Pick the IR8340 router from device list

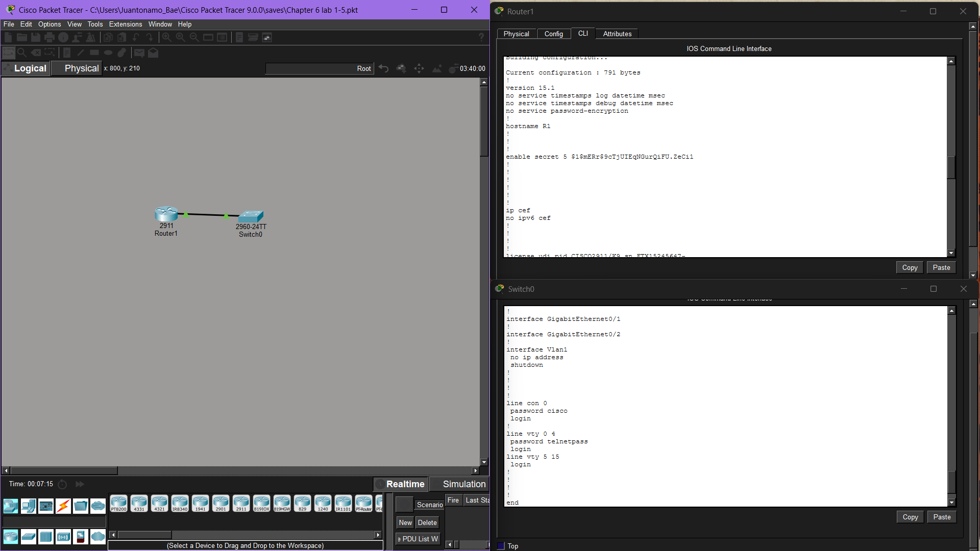pyautogui.click(x=180, y=504)
